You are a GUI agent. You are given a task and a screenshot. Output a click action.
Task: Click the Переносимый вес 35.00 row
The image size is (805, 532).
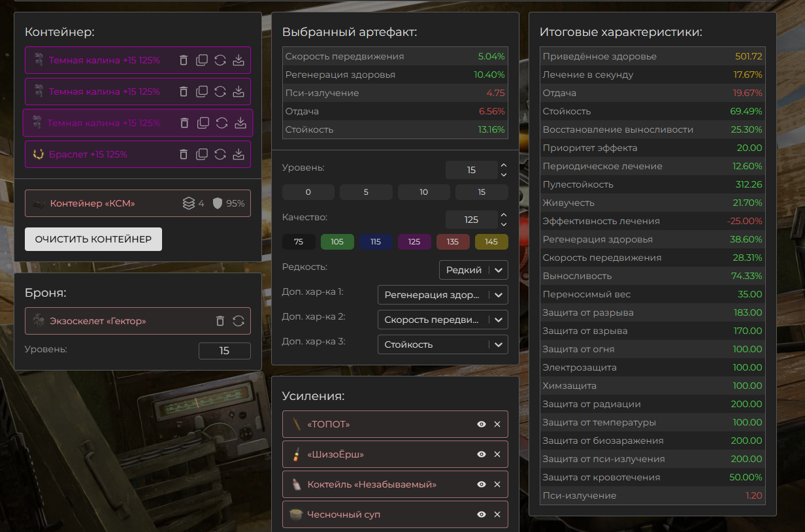tap(653, 294)
